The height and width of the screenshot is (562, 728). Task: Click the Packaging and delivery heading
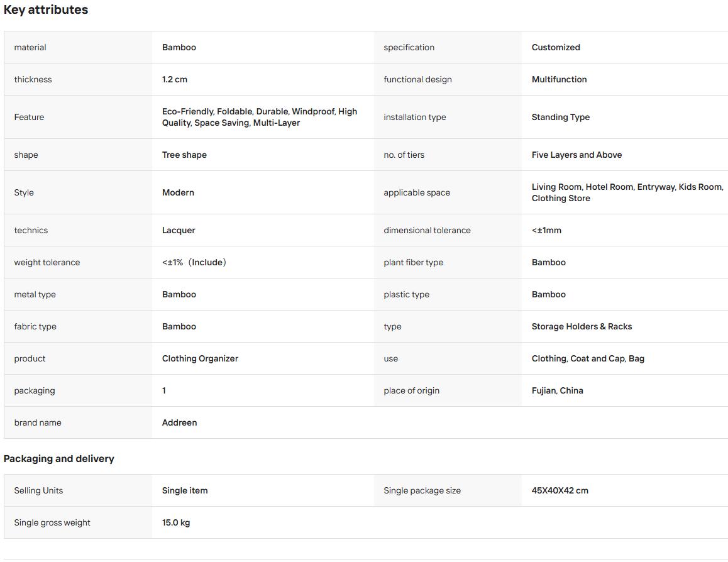(59, 459)
